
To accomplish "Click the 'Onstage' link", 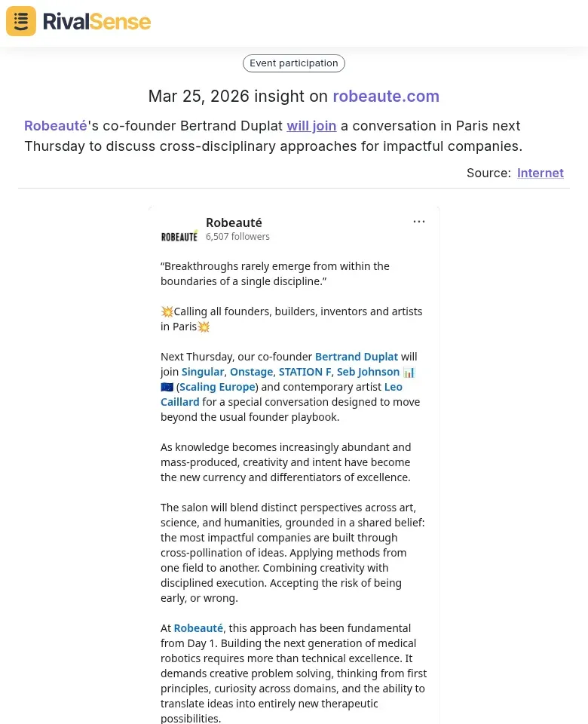I will [x=251, y=371].
